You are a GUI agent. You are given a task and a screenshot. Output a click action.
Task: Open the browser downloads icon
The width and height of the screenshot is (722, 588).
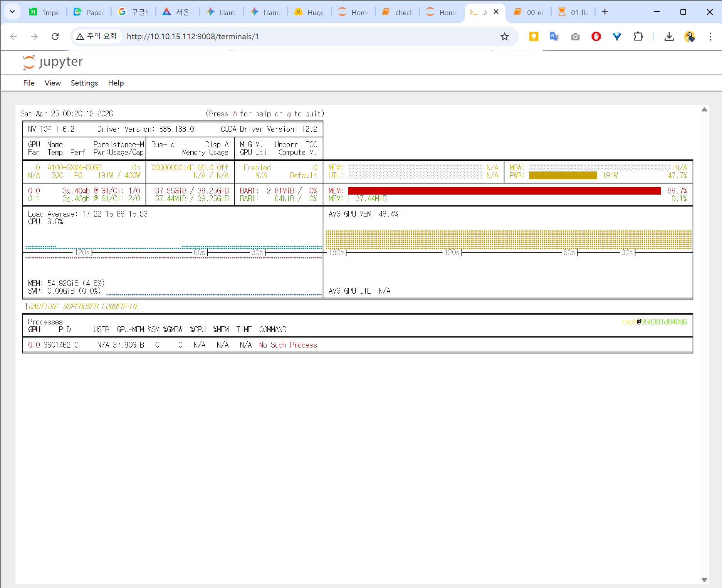coord(669,37)
